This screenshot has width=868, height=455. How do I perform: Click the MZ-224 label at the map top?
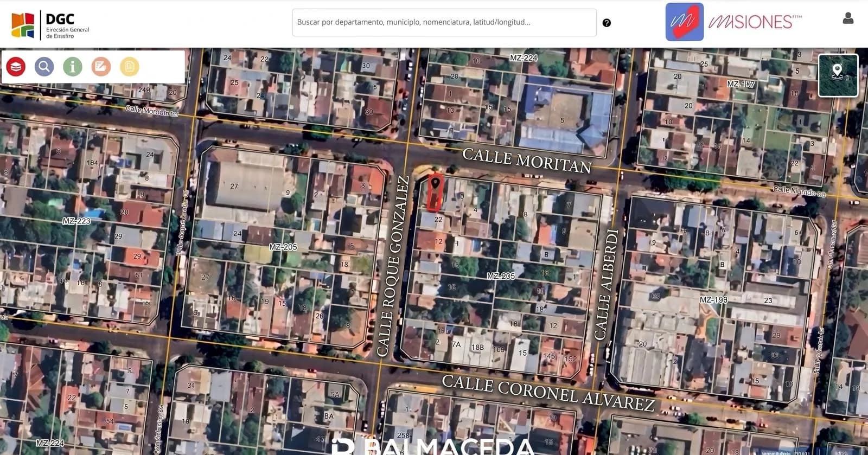[524, 57]
